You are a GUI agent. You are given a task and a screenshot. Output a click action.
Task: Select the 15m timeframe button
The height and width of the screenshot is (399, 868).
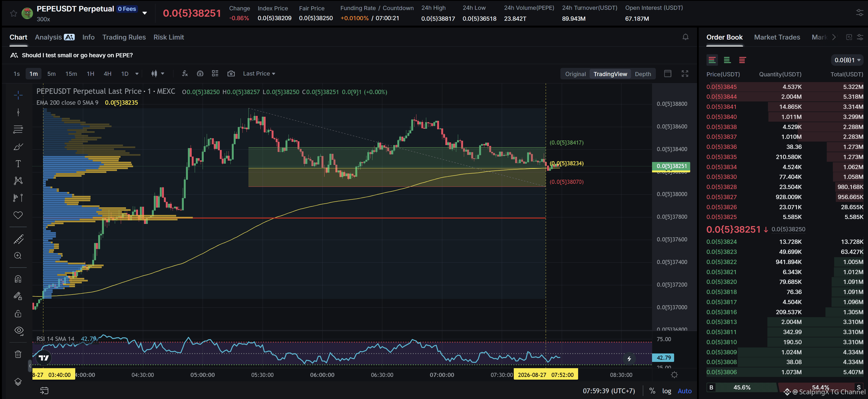coord(71,74)
